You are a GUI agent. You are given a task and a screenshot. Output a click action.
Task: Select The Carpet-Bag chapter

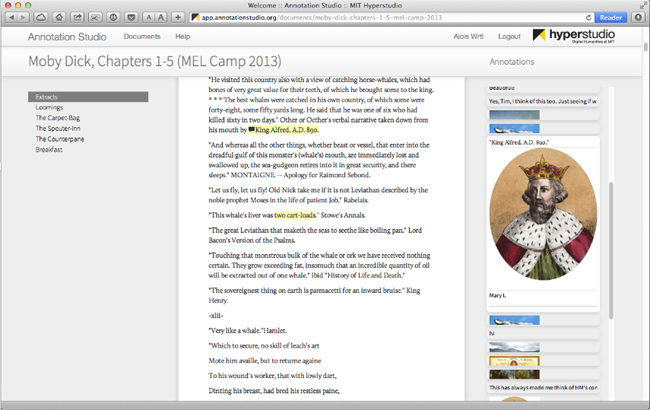click(x=58, y=118)
